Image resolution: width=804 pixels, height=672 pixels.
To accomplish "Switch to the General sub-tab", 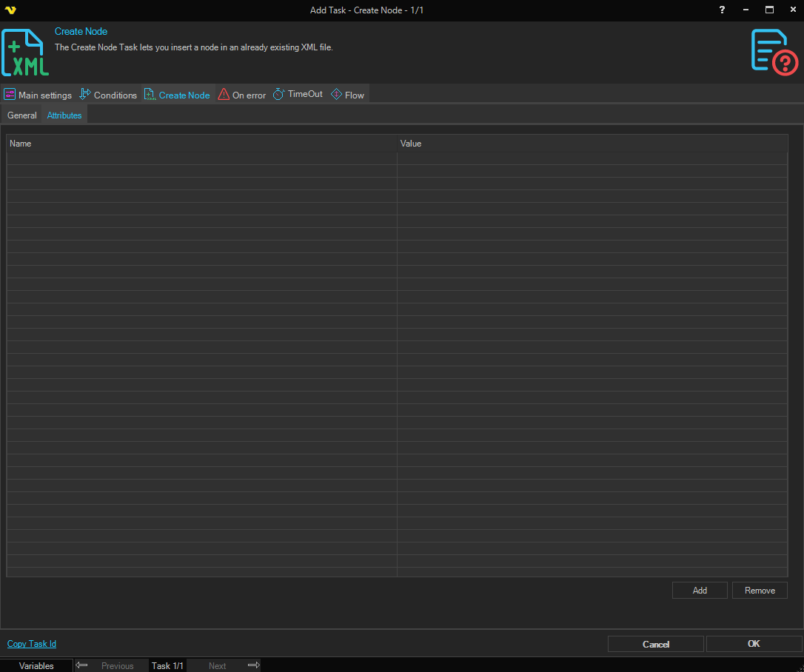I will point(22,115).
